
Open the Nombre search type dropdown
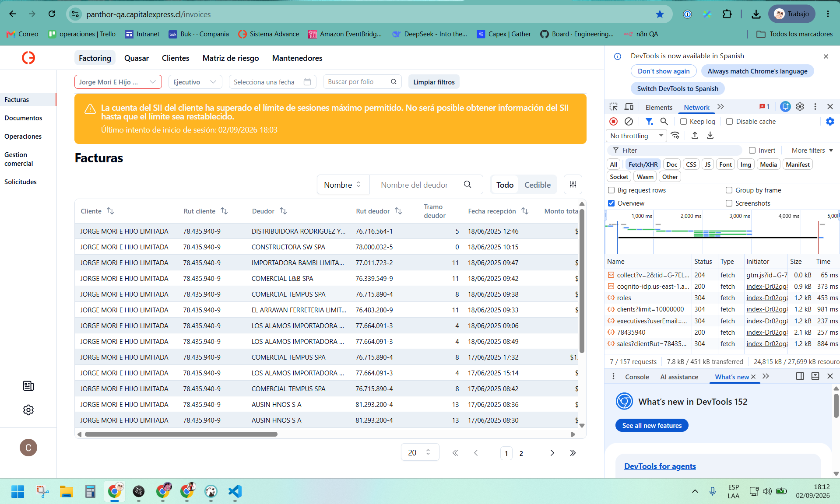343,185
